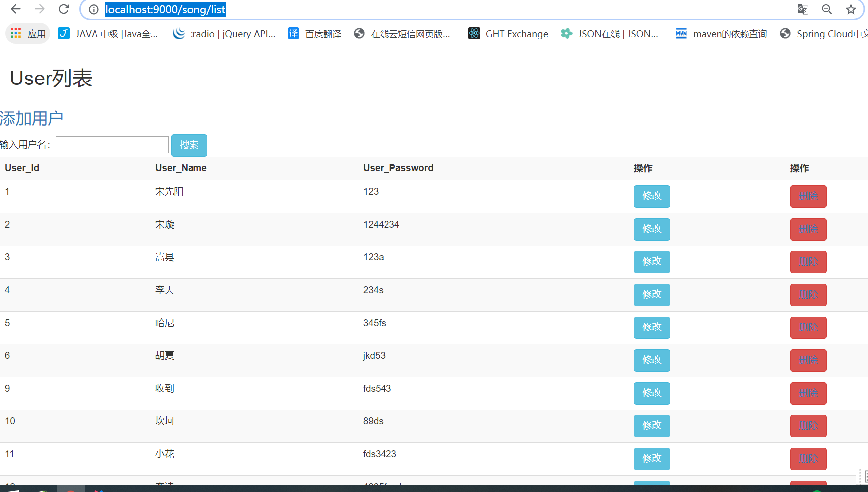The image size is (868, 492).
Task: Select the User_Id cell 10
Action: coord(10,421)
